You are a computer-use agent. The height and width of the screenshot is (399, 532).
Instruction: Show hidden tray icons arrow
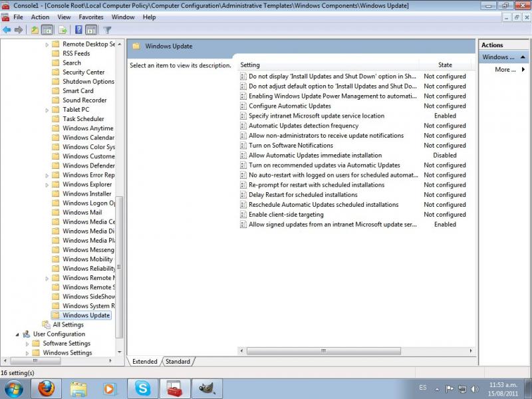(437, 389)
